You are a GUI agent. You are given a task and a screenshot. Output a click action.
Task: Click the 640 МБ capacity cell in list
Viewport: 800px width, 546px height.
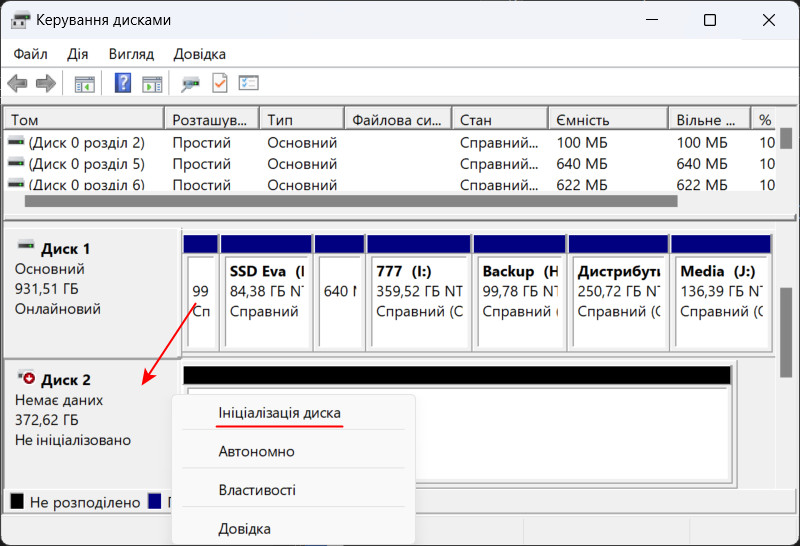click(582, 164)
